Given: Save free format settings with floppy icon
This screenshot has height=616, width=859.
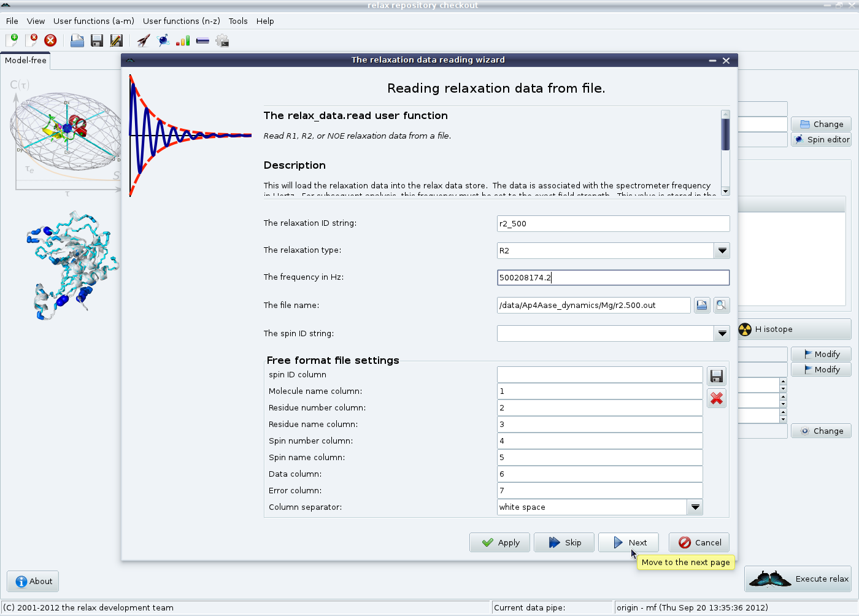Looking at the screenshot, I should [x=716, y=376].
